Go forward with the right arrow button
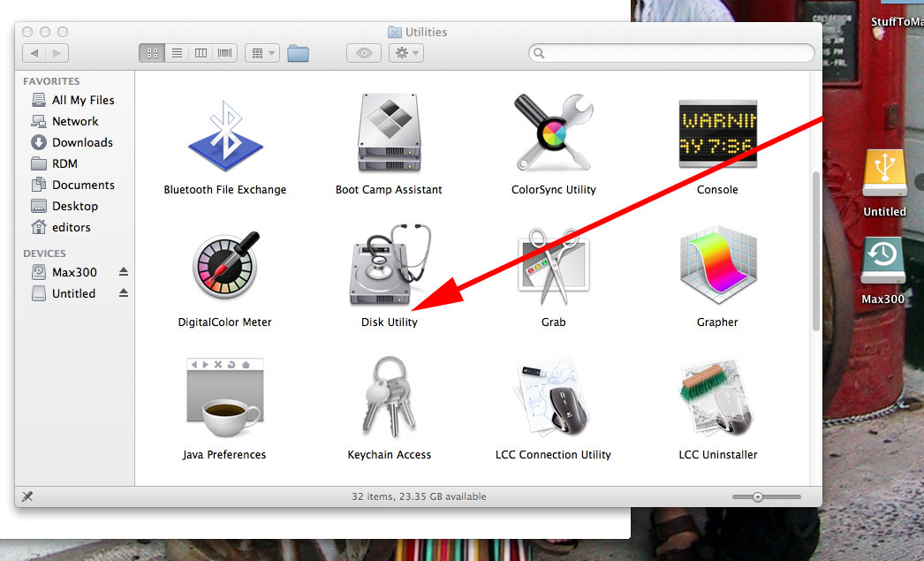This screenshot has height=561, width=924. coord(57,53)
